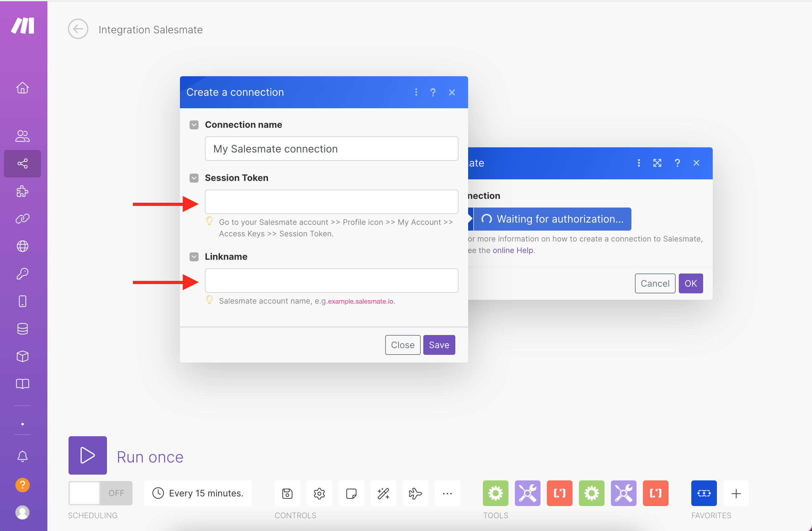The image size is (812, 531).
Task: Open the options menu in the Salesmate module window
Action: 639,163
